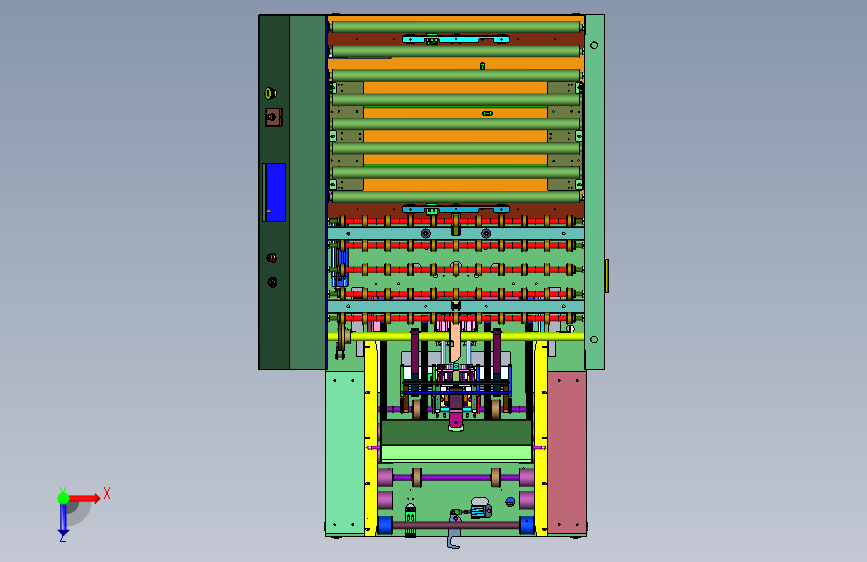Select the topmost green roller

456,27
